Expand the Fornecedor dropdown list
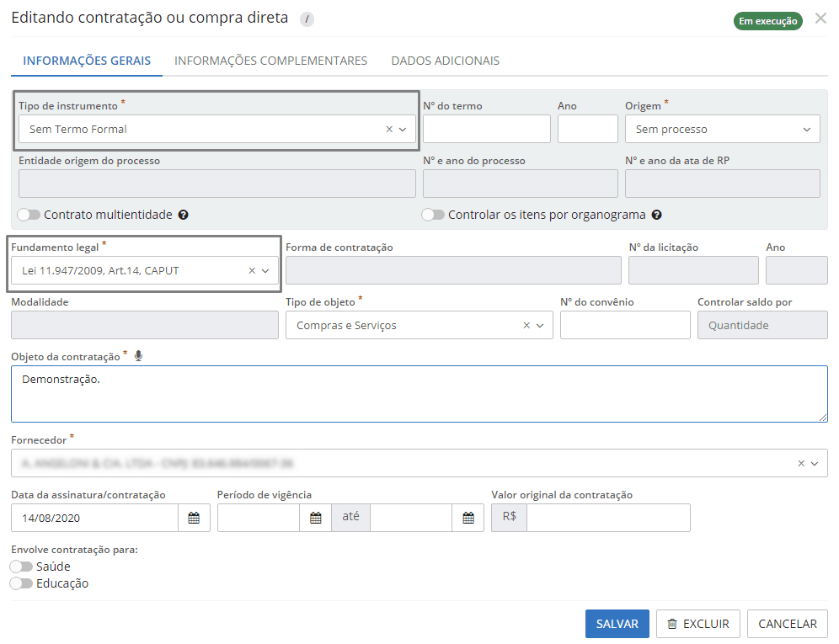 coord(815,464)
